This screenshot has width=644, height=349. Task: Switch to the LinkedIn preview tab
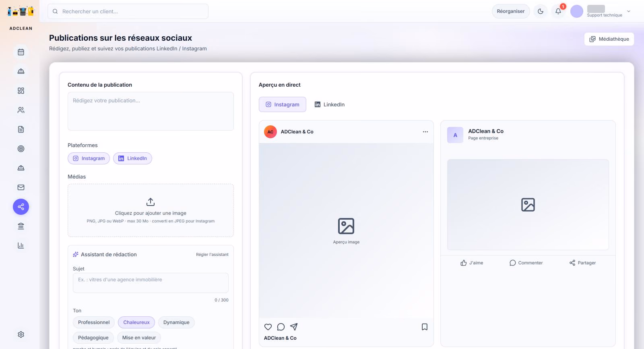[x=330, y=104]
